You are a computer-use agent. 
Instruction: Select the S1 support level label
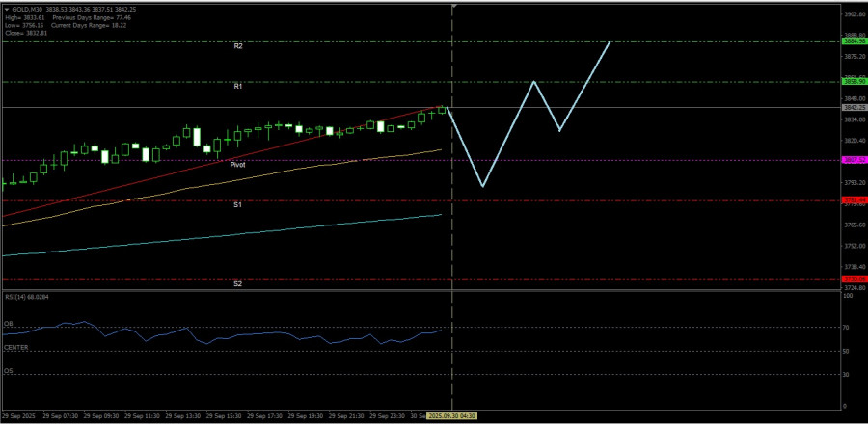click(x=237, y=205)
